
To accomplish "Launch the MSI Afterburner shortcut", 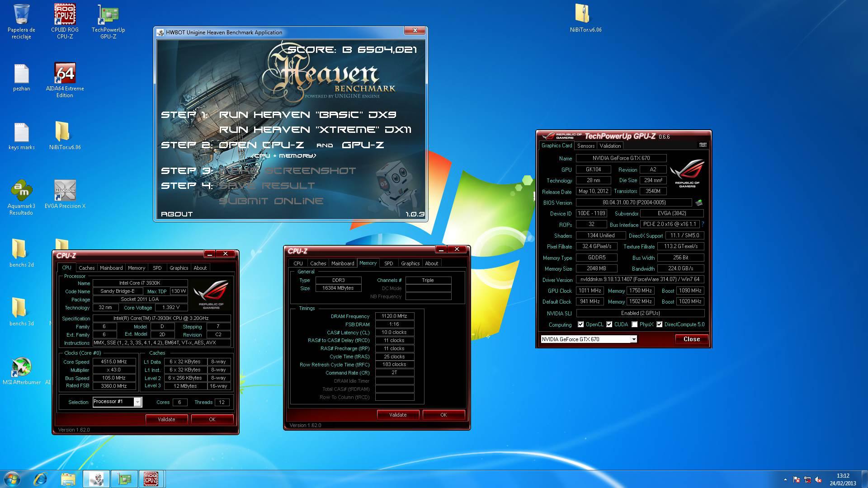I will click(21, 371).
